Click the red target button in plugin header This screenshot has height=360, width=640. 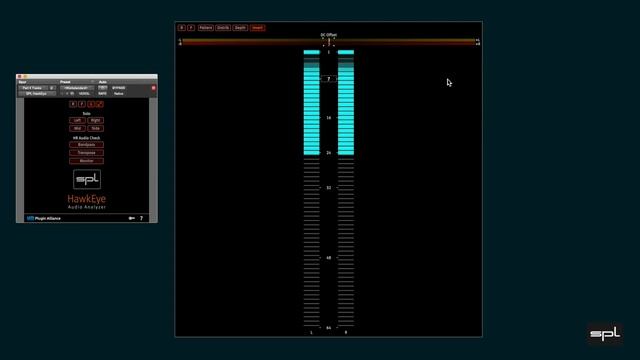tap(153, 88)
